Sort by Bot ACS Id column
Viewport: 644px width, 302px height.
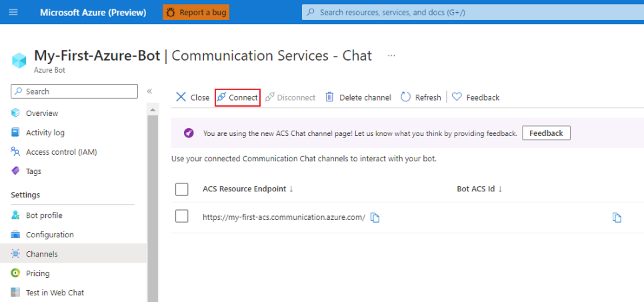click(480, 189)
